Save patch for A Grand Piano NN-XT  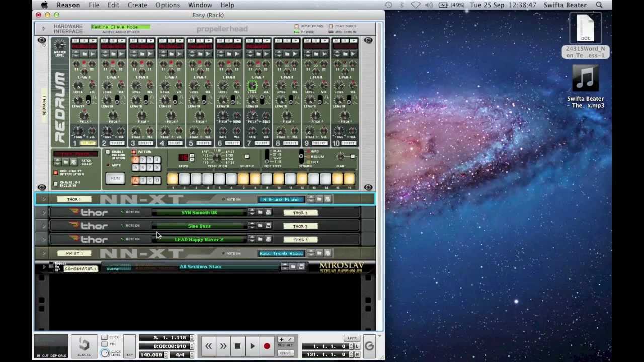(328, 199)
